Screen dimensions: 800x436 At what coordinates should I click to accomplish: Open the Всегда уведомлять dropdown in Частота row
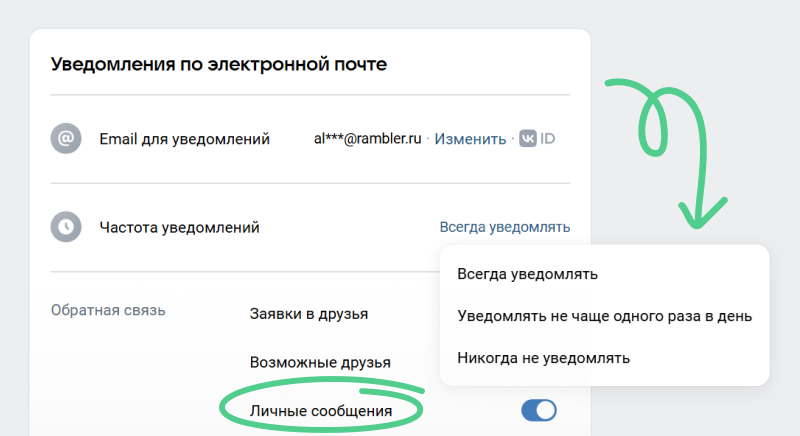[x=504, y=227]
